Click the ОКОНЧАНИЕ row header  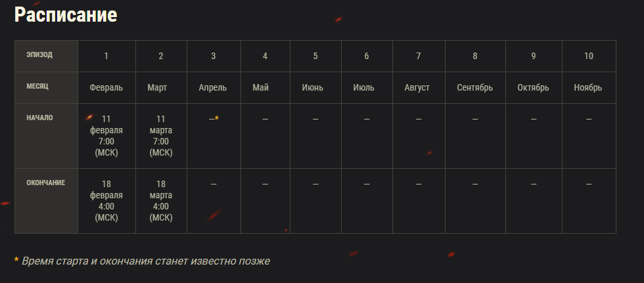pyautogui.click(x=46, y=200)
